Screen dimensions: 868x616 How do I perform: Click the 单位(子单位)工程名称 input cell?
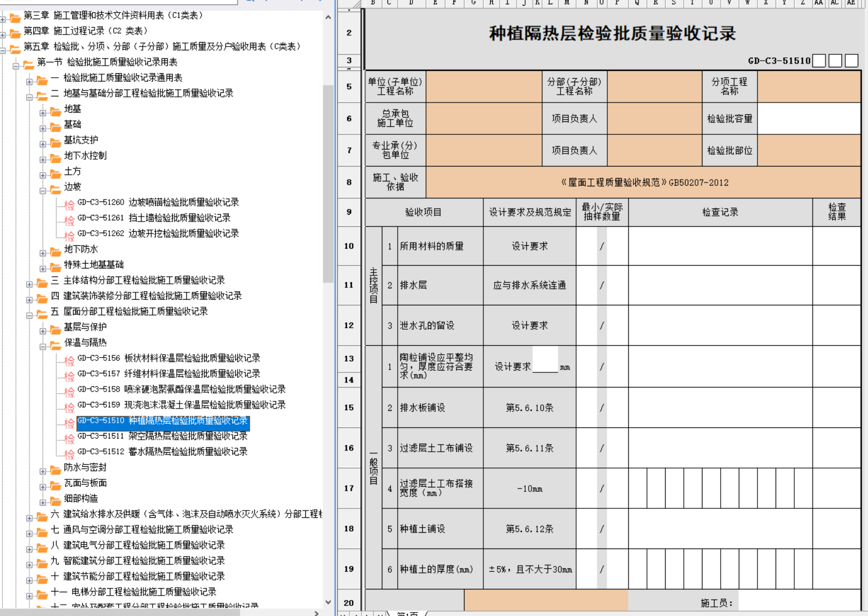[484, 86]
